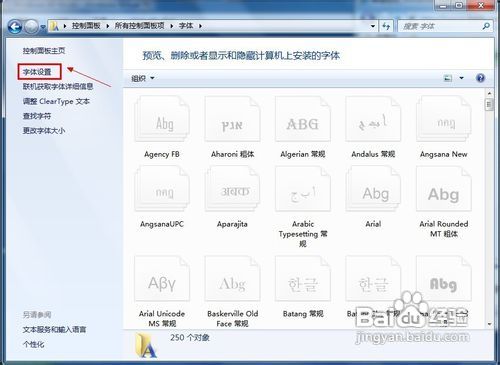Expand the view options dropdown arrow
The height and width of the screenshot is (365, 500).
pyautogui.click(x=462, y=78)
